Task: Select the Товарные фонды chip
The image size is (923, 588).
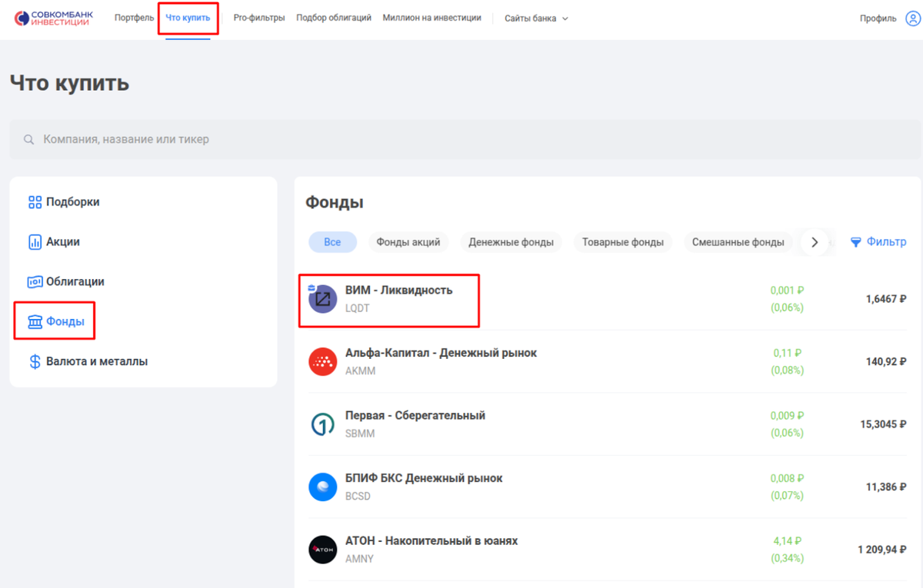Action: 623,242
